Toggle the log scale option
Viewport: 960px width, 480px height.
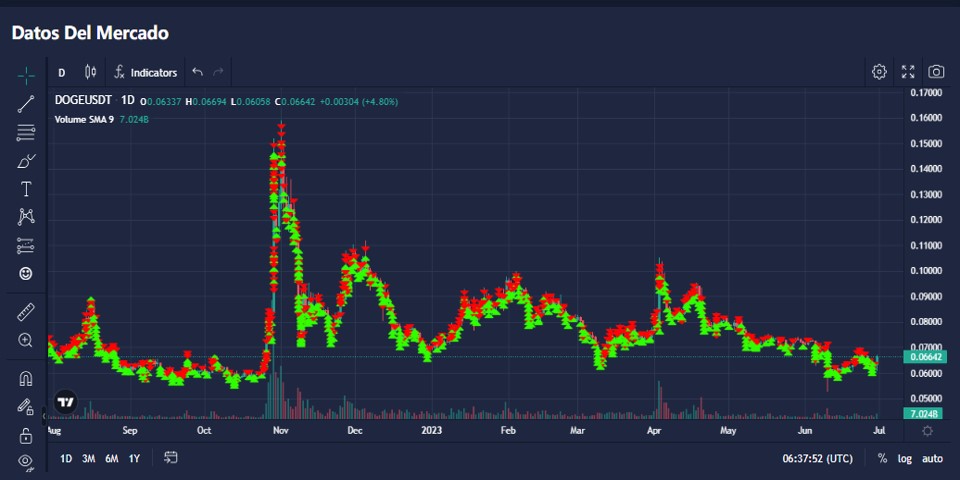905,458
